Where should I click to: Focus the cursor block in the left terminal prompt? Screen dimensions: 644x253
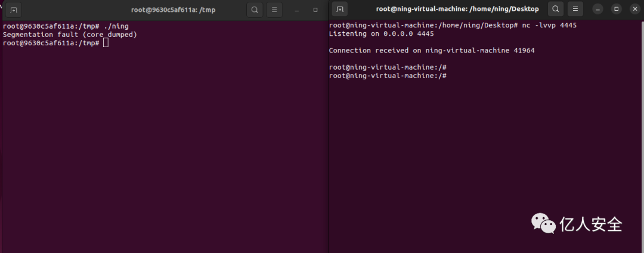coord(106,43)
